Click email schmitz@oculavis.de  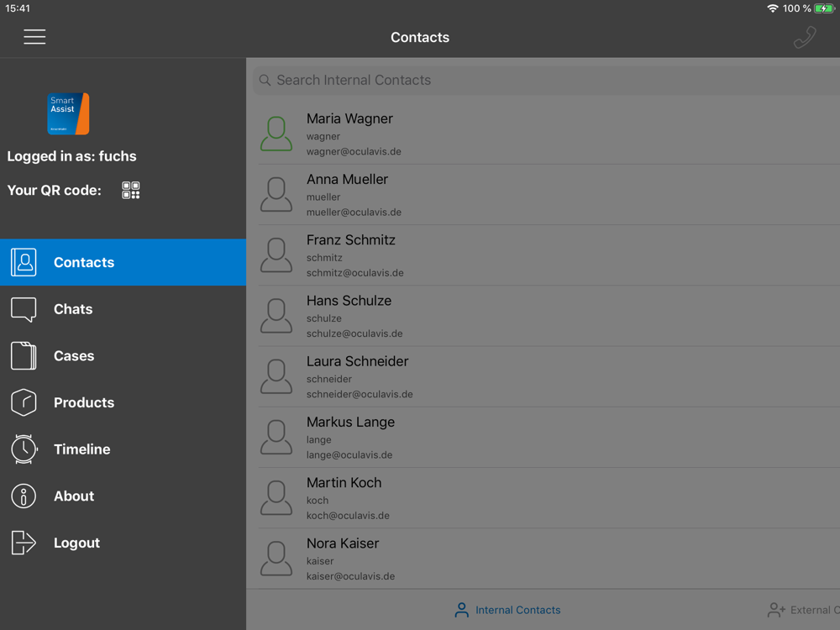point(354,273)
